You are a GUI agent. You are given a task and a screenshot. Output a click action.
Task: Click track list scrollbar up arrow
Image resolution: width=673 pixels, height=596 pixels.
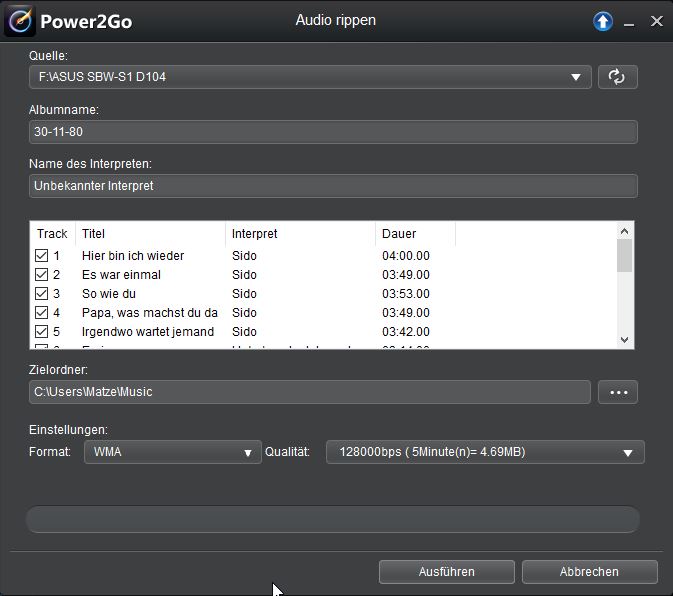coord(624,232)
